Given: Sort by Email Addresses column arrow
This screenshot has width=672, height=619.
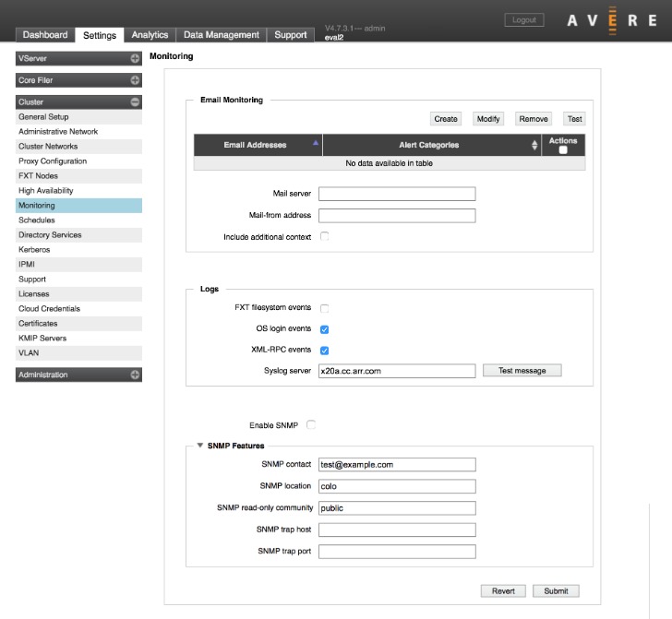Looking at the screenshot, I should (316, 143).
